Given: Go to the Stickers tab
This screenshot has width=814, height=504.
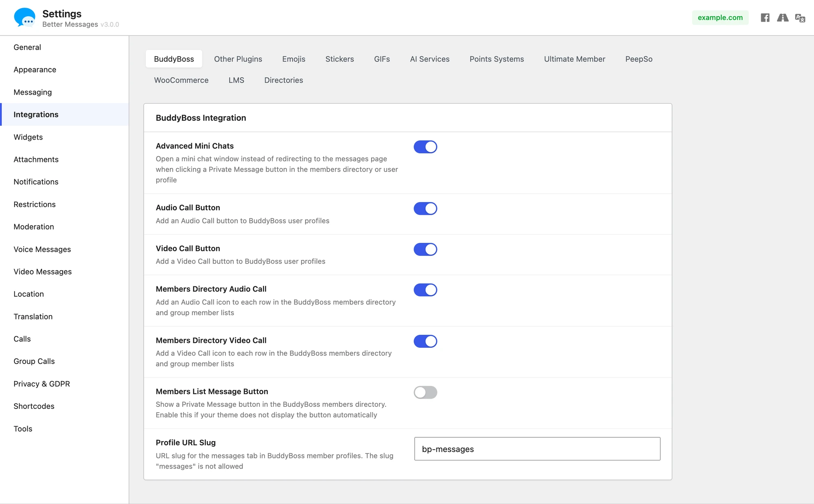Looking at the screenshot, I should coord(340,59).
